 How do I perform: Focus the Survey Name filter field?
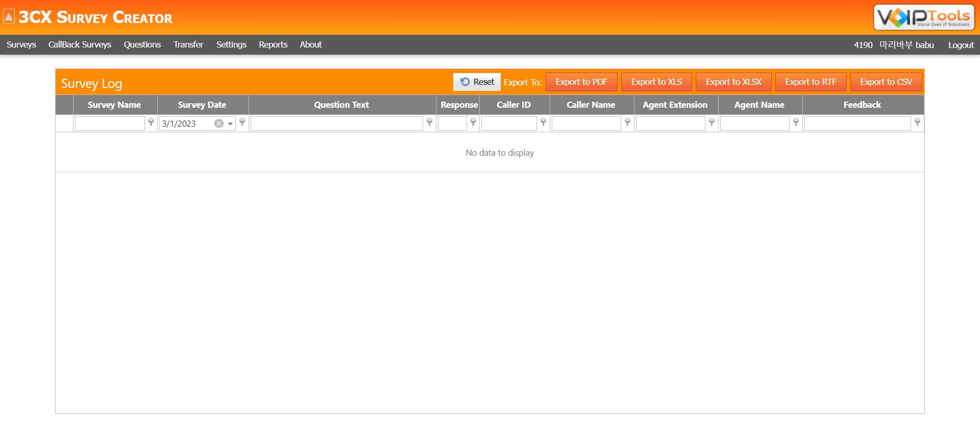(x=110, y=123)
